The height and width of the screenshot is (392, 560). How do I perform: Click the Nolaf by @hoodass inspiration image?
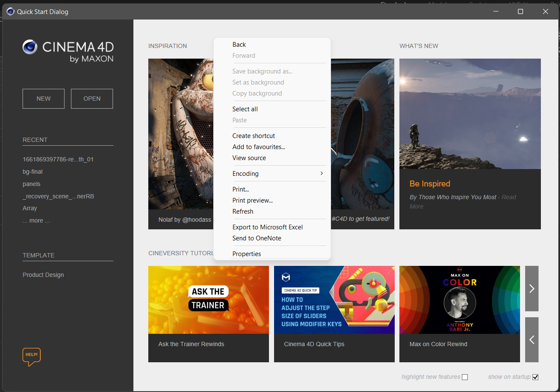click(x=181, y=134)
